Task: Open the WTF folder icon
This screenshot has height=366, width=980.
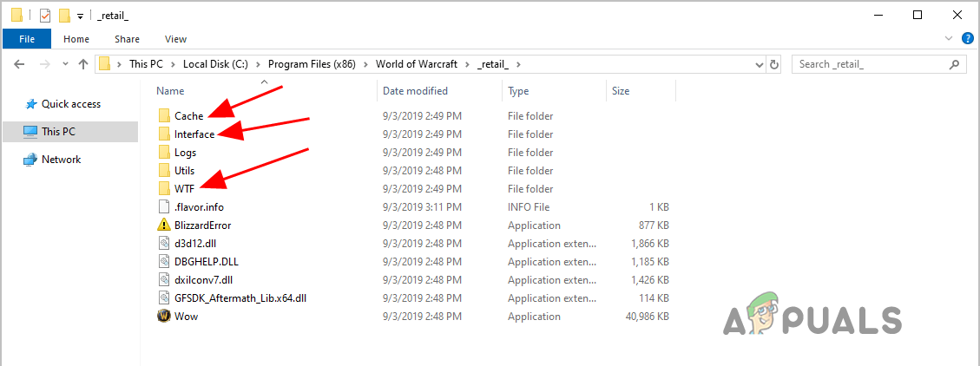Action: (164, 189)
